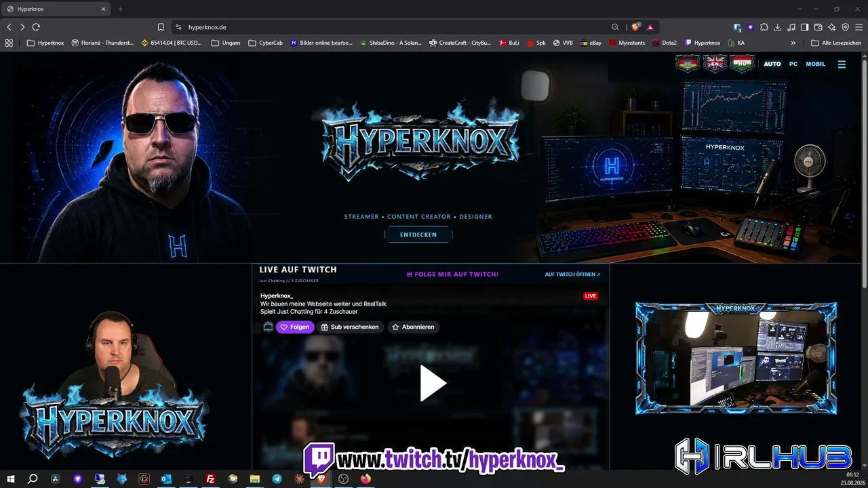The width and height of the screenshot is (868, 488).
Task: Select the PC layout mode
Action: pyautogui.click(x=793, y=64)
